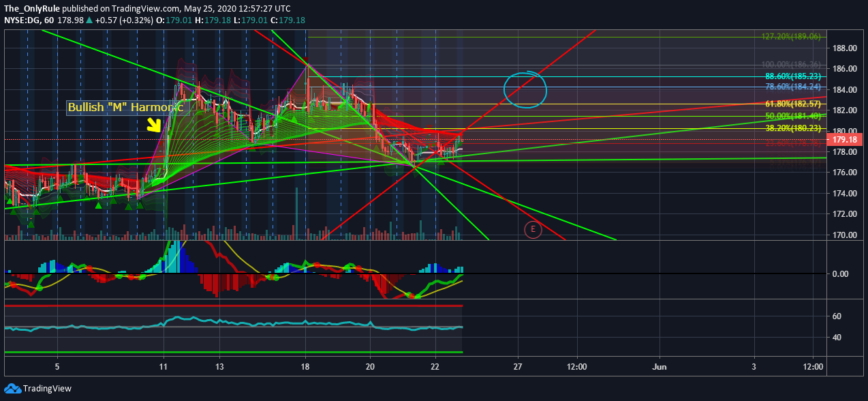This screenshot has width=868, height=401.
Task: Select the 88.60%(185.23) Fibonacci level label
Action: pos(793,76)
